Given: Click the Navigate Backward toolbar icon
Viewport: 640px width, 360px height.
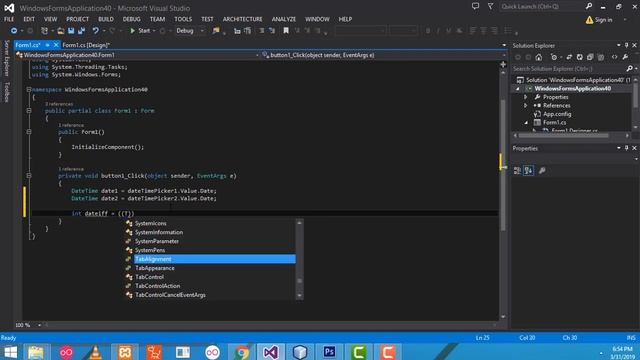Looking at the screenshot, I should click(x=13, y=31).
